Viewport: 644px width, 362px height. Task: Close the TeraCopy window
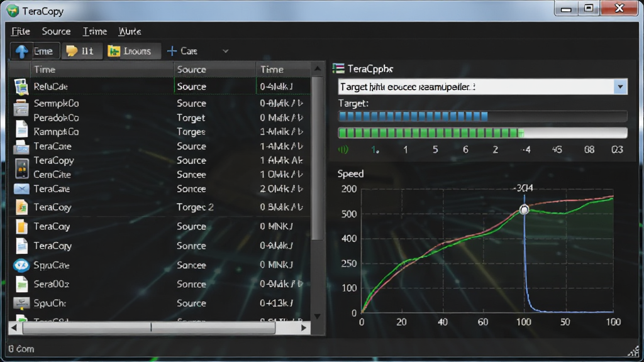619,8
